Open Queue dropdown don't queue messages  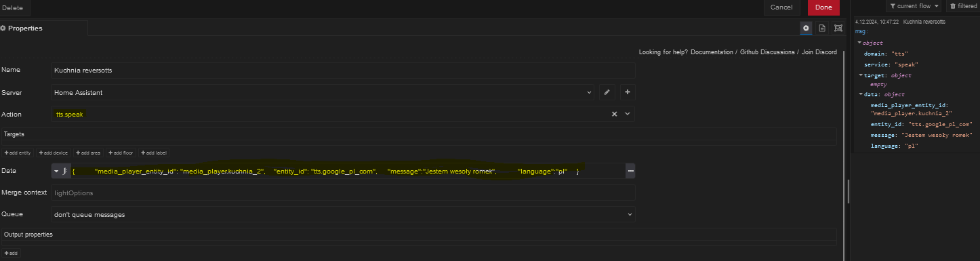343,214
